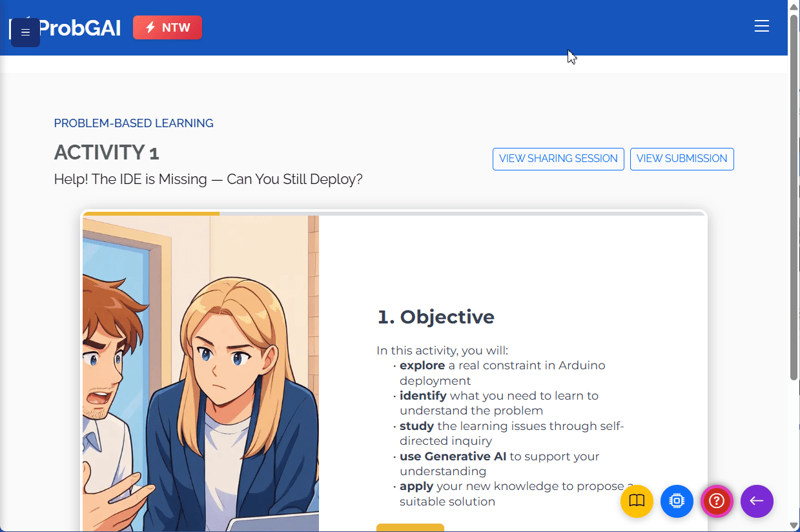This screenshot has width=800, height=532.
Task: Click the subtitle "Help! The IDE is Missing"
Action: [130, 179]
